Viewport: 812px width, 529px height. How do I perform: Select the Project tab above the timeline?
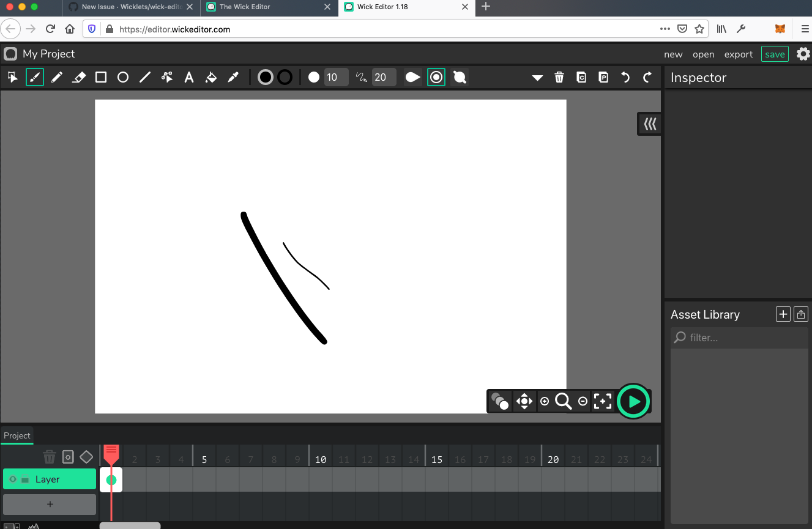point(17,435)
